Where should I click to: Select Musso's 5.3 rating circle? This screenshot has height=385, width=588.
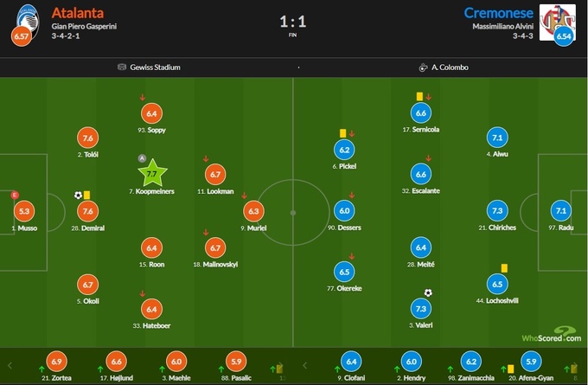pos(24,210)
